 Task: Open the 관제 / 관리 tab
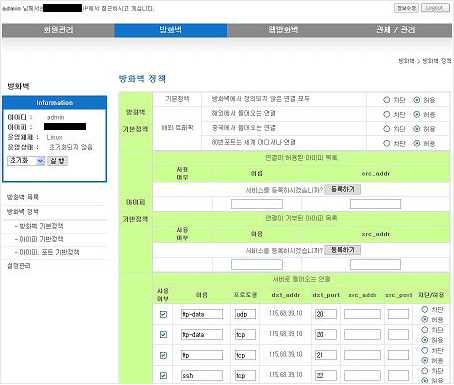coord(395,30)
